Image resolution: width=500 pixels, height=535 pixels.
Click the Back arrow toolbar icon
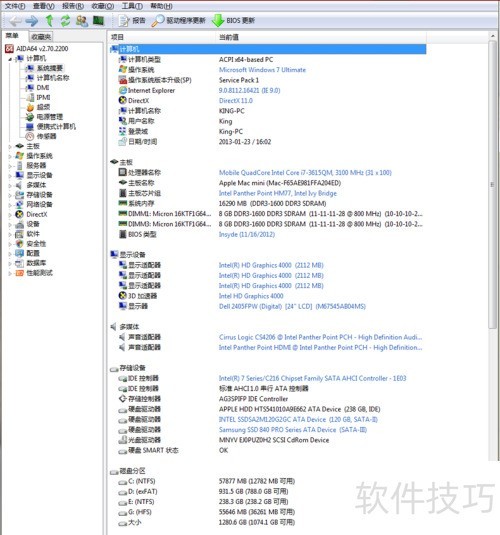point(15,21)
